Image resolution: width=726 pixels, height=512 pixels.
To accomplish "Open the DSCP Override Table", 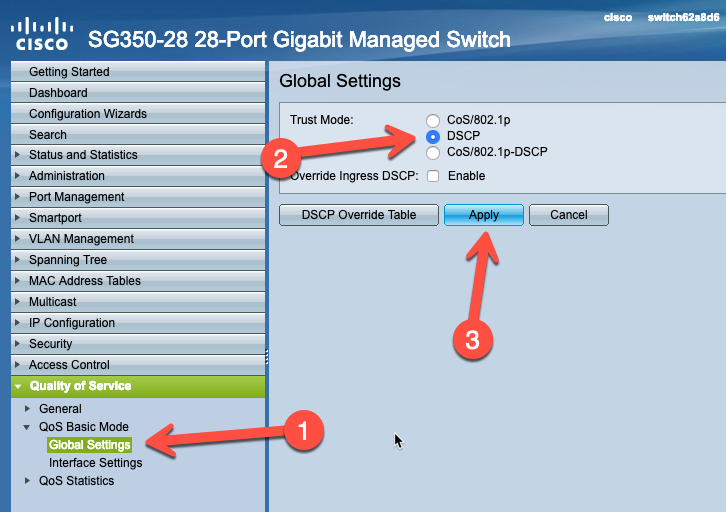I will pyautogui.click(x=359, y=215).
